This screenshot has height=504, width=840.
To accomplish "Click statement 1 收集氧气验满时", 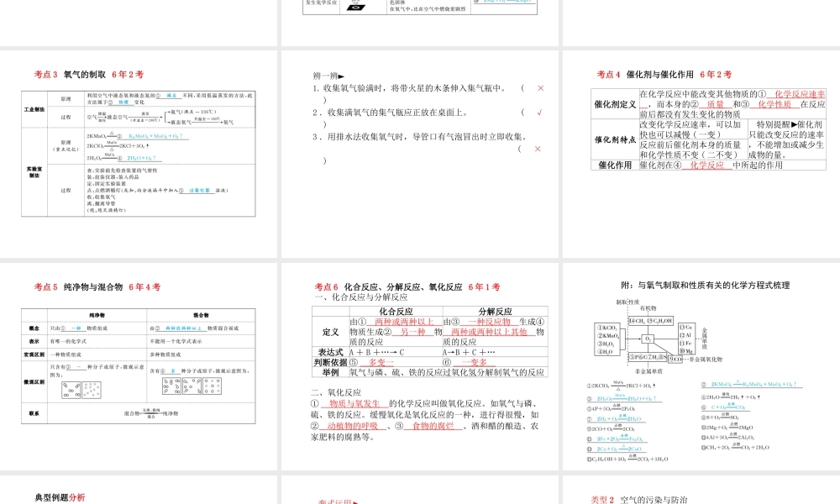I will click(409, 88).
